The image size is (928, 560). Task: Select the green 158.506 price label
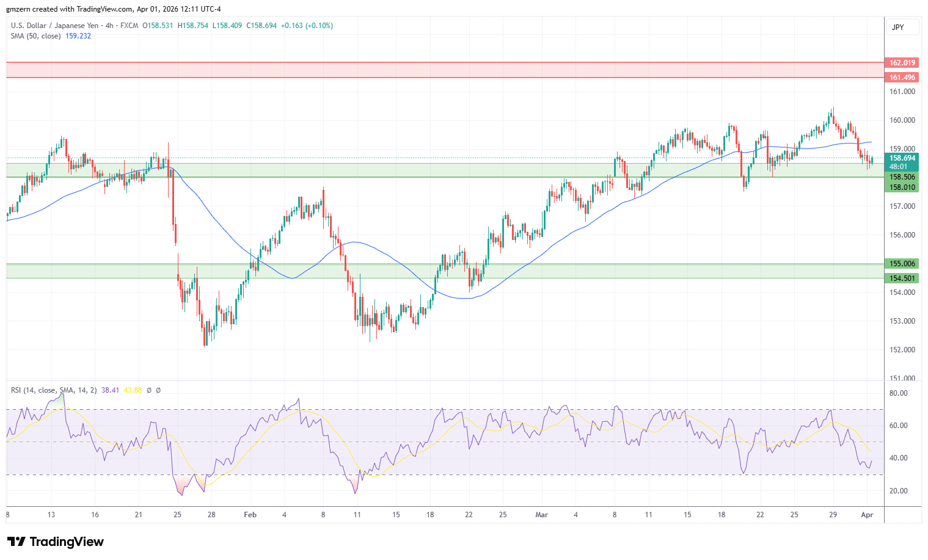coord(902,177)
